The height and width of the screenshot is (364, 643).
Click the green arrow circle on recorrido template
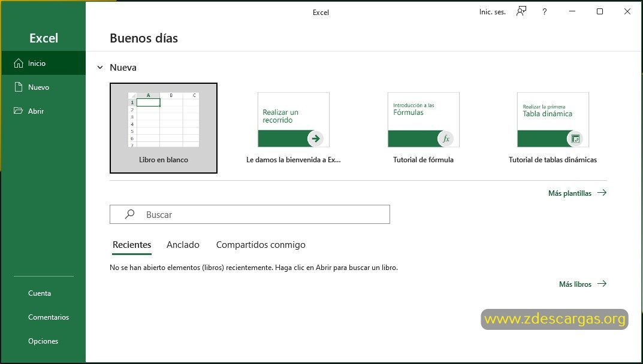coord(315,138)
